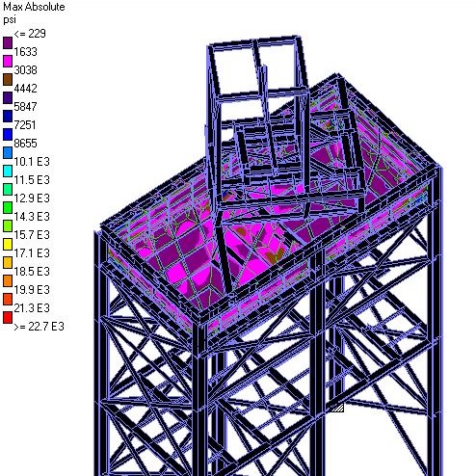The width and height of the screenshot is (476, 476).
Task: Click the '1633' legend value
Action: pyautogui.click(x=25, y=52)
